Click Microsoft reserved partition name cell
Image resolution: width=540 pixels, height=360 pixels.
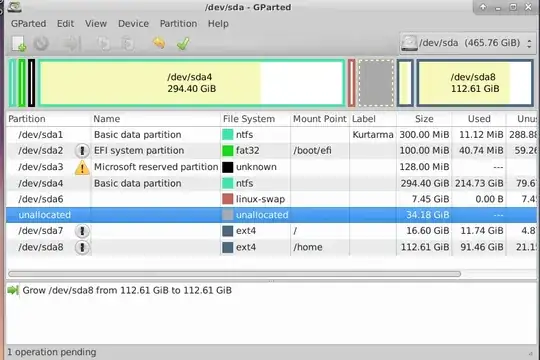[156, 167]
